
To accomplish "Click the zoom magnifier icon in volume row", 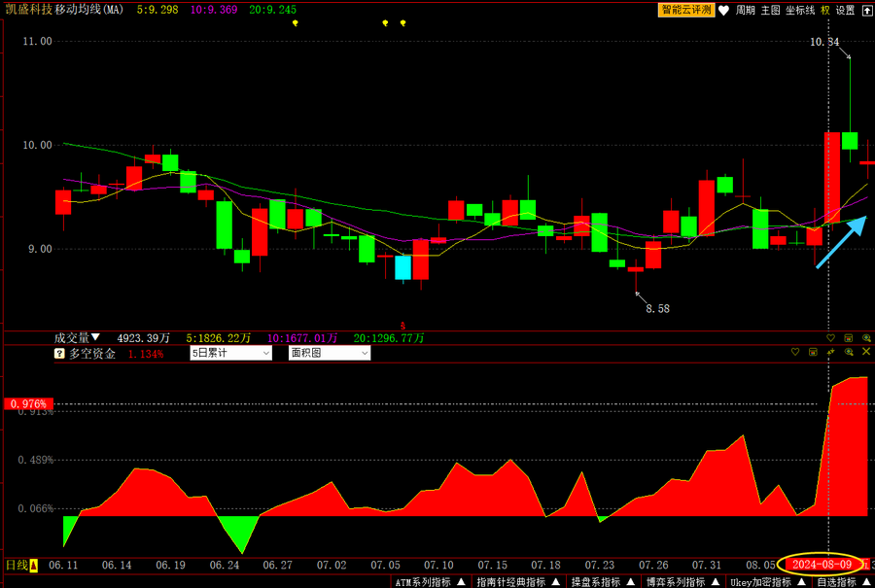I will click(x=866, y=338).
